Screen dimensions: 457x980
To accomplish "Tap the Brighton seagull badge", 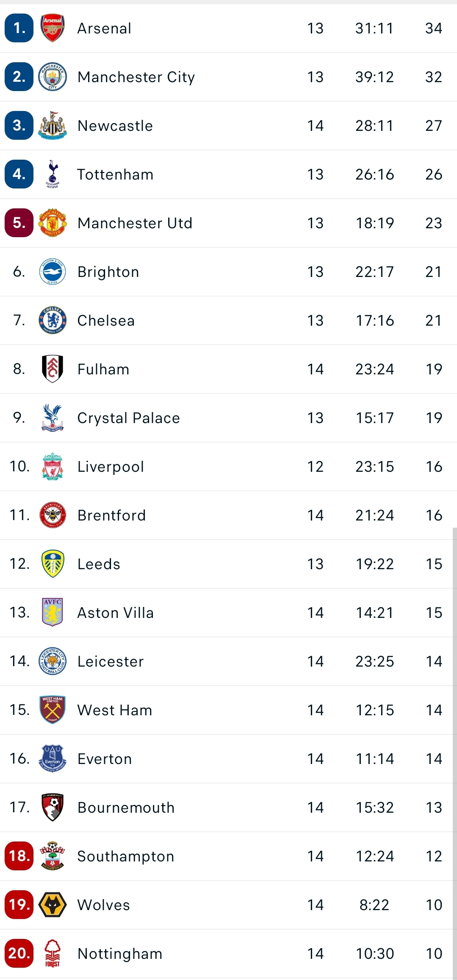I will (53, 271).
